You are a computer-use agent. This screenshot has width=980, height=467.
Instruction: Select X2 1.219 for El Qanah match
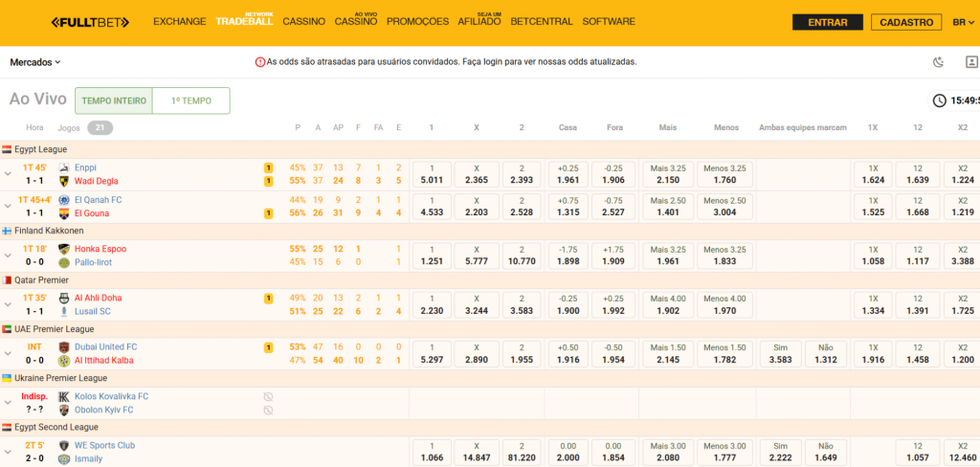coord(963,207)
